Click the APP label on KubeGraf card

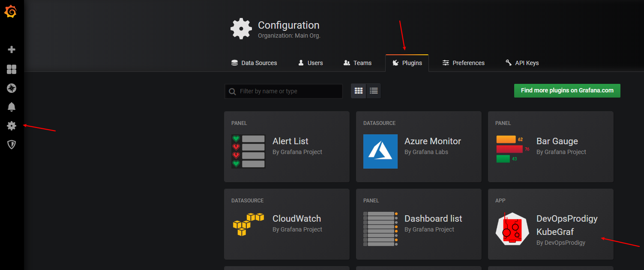pyautogui.click(x=500, y=201)
